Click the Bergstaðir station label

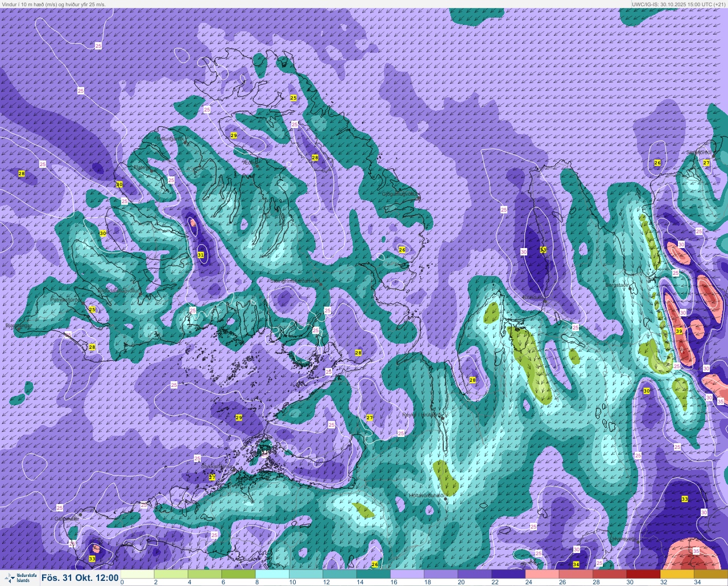pyautogui.click(x=618, y=284)
